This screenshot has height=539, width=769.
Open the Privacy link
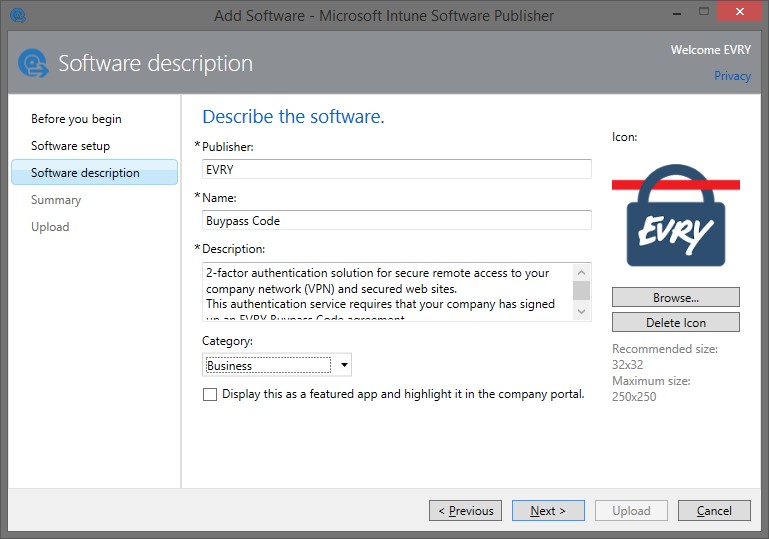click(x=732, y=76)
